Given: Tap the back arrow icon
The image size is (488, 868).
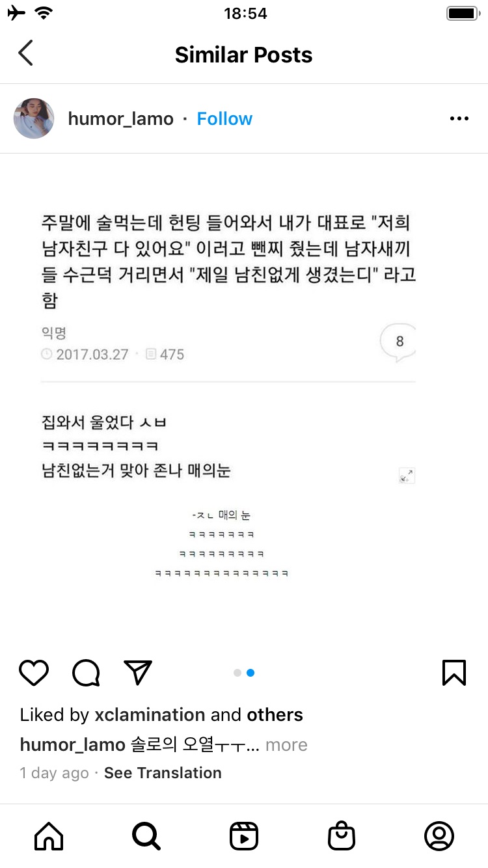Looking at the screenshot, I should pyautogui.click(x=25, y=53).
